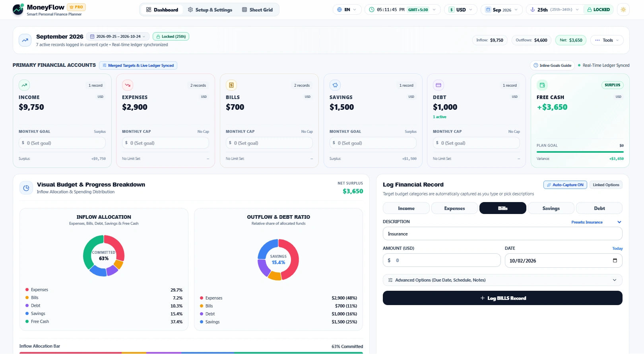Click the Today date link

coord(617,249)
